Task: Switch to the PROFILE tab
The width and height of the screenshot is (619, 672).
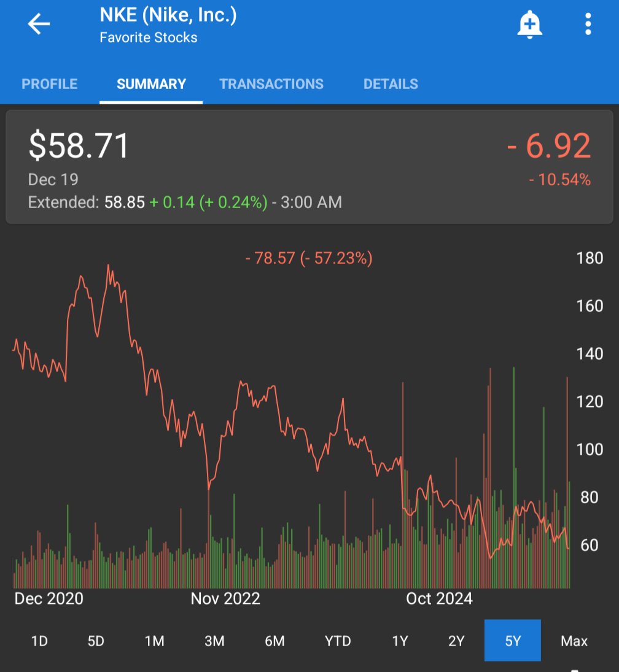Action: [50, 84]
